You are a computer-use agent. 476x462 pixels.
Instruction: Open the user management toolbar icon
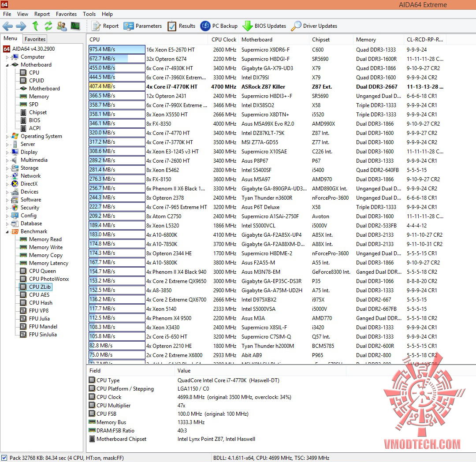pos(62,26)
